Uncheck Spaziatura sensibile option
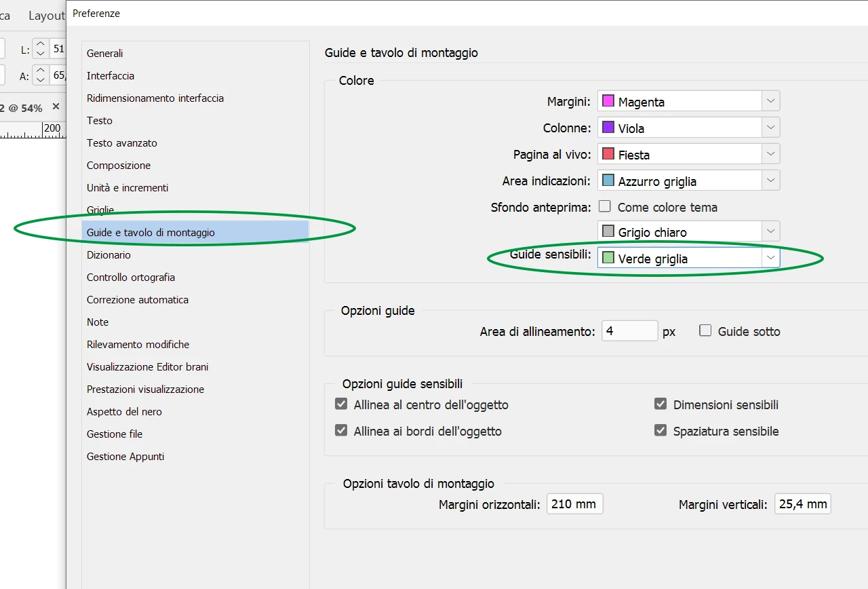The height and width of the screenshot is (589, 868). click(660, 431)
